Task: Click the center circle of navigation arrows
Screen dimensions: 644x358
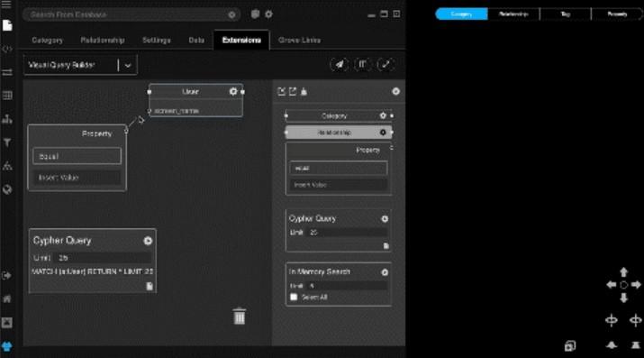Action: coord(623,284)
